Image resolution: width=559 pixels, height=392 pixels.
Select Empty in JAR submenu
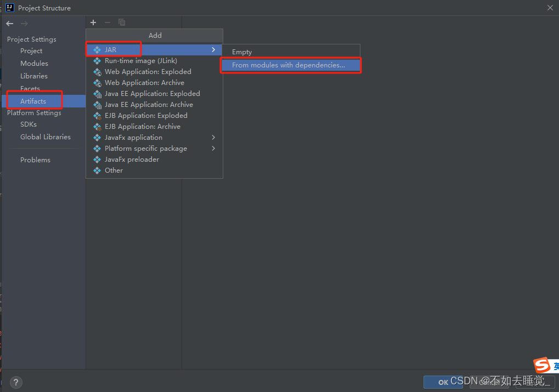pos(291,52)
